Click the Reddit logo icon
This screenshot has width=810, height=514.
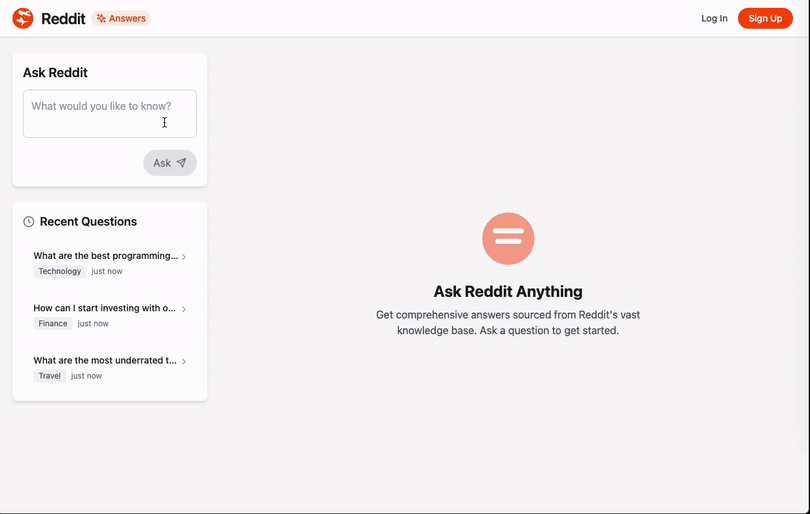point(23,19)
